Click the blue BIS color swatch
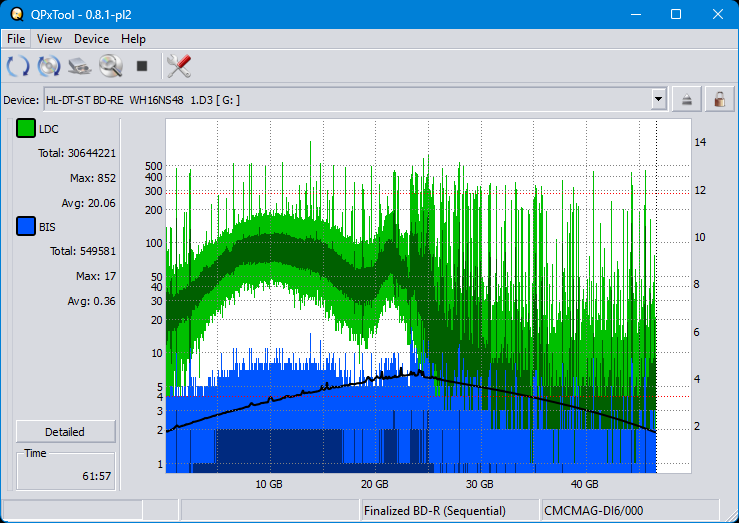739x523 pixels. (26, 227)
